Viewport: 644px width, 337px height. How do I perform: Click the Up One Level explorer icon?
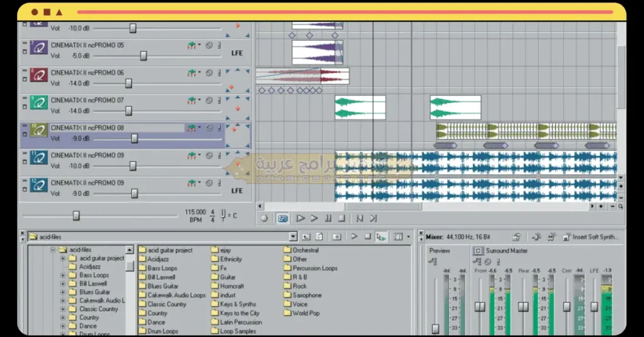point(306,237)
